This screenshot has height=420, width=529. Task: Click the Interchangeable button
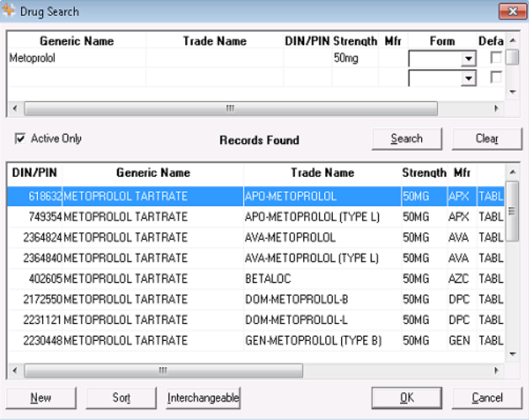pyautogui.click(x=203, y=398)
